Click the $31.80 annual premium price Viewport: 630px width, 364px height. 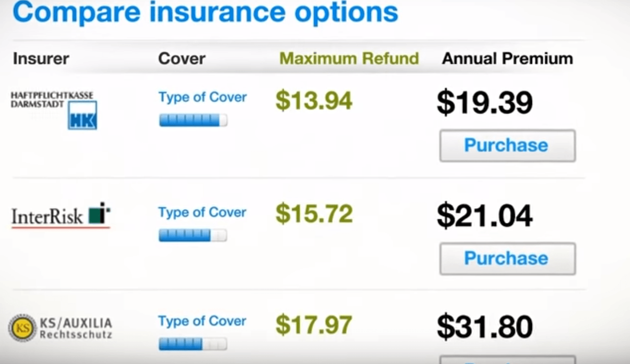click(x=484, y=327)
